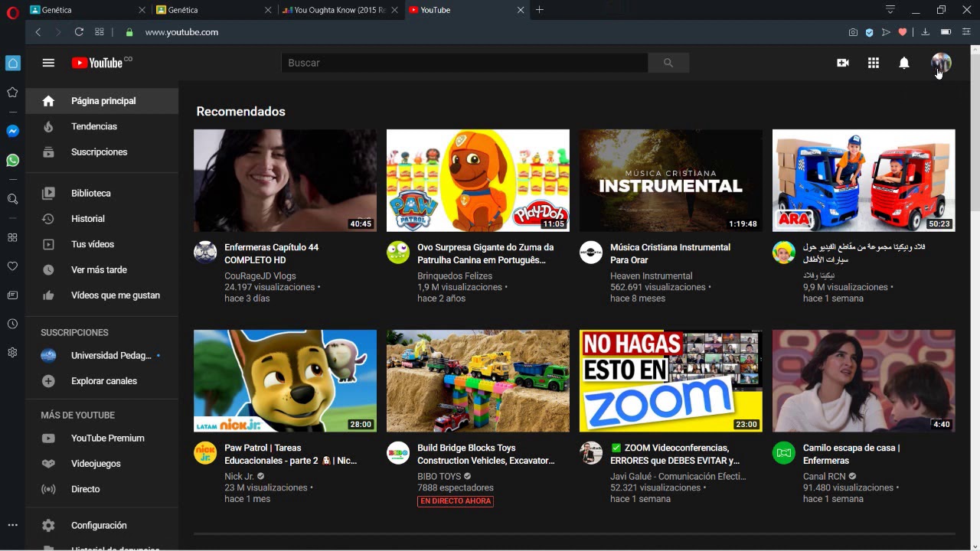Screen dimensions: 980x551
Task: Open Opera sidebar settings gear
Action: (x=12, y=353)
